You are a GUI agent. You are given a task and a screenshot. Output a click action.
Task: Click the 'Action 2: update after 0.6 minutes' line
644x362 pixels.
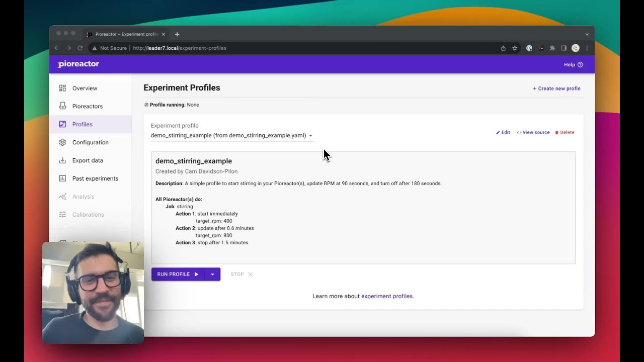pyautogui.click(x=215, y=228)
